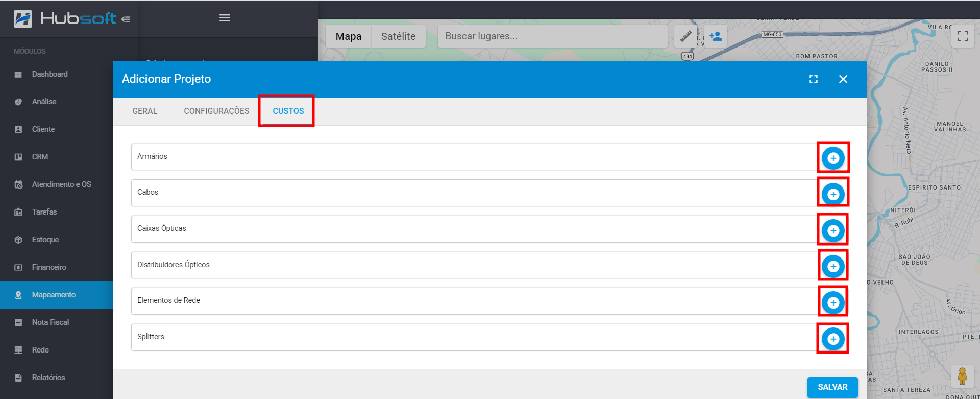Click the Tarefas badge icon
The height and width of the screenshot is (399, 980).
(x=18, y=213)
